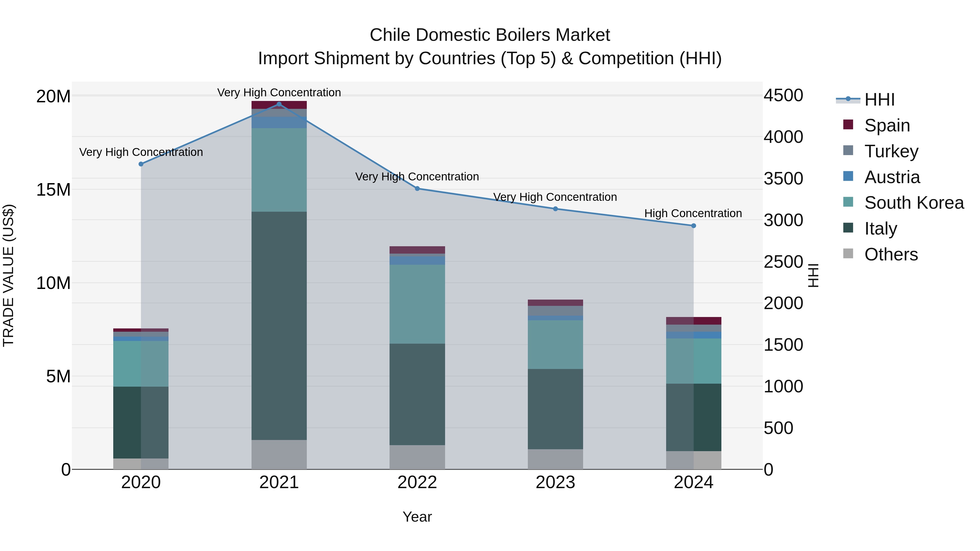Click the South Korea segment of 2024 bar
Viewport: 980px width, 551px height.
coord(694,361)
